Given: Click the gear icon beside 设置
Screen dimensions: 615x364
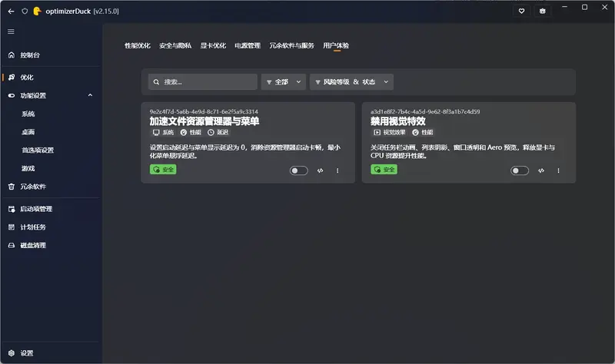Looking at the screenshot, I should tap(12, 353).
